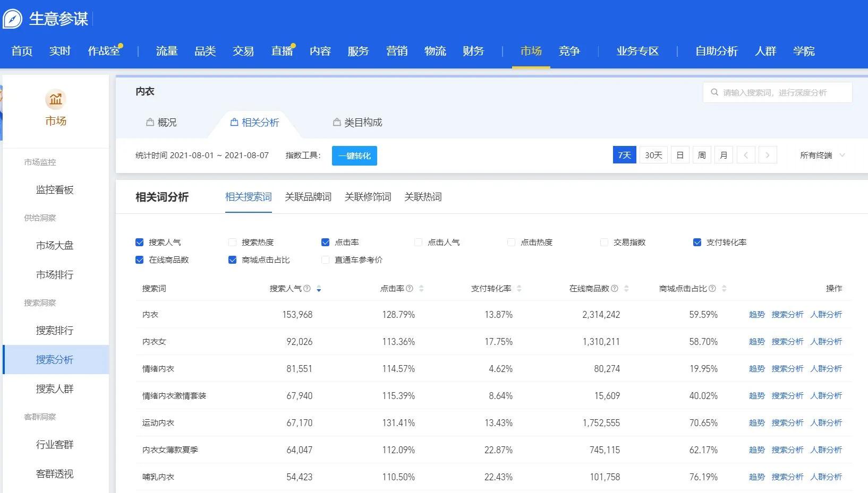Uncheck the 搜索人气 checkbox

click(140, 243)
